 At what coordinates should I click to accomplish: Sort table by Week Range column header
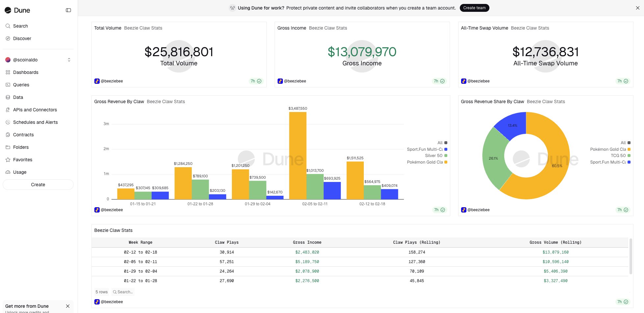(140, 242)
